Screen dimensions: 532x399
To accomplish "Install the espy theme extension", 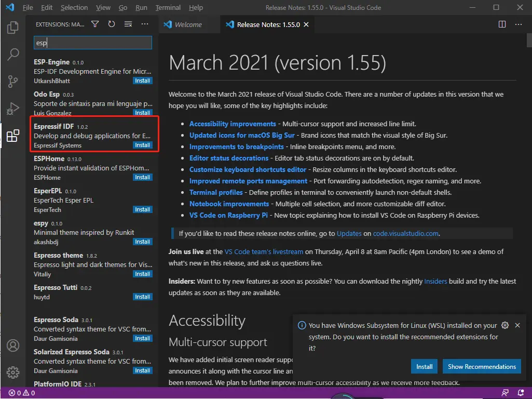I will [x=143, y=242].
